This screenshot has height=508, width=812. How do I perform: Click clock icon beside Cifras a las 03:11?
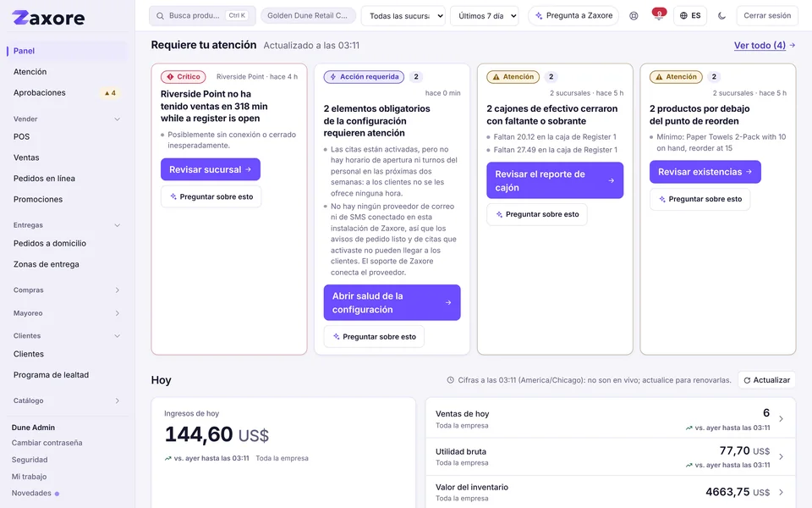[451, 380]
